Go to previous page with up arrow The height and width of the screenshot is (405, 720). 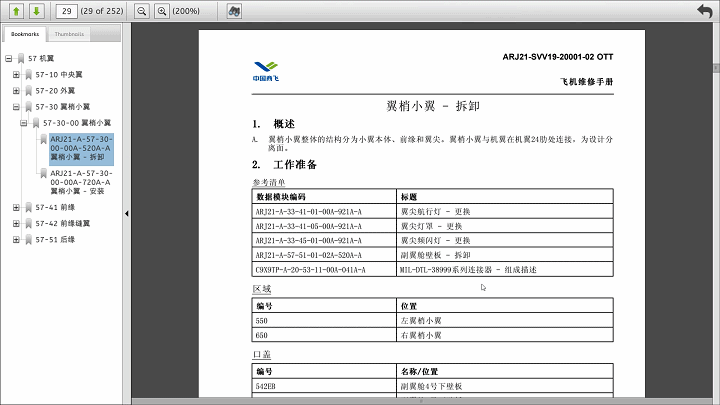17,11
